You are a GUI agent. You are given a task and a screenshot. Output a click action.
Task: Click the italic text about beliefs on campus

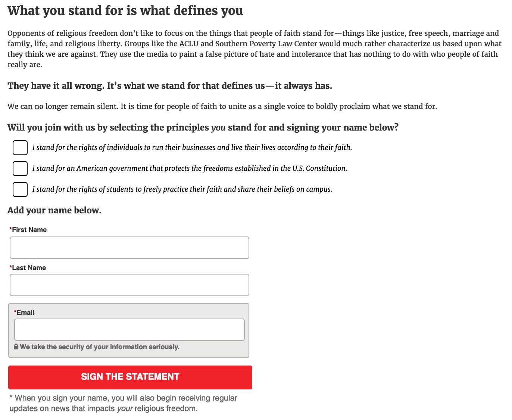click(x=182, y=189)
